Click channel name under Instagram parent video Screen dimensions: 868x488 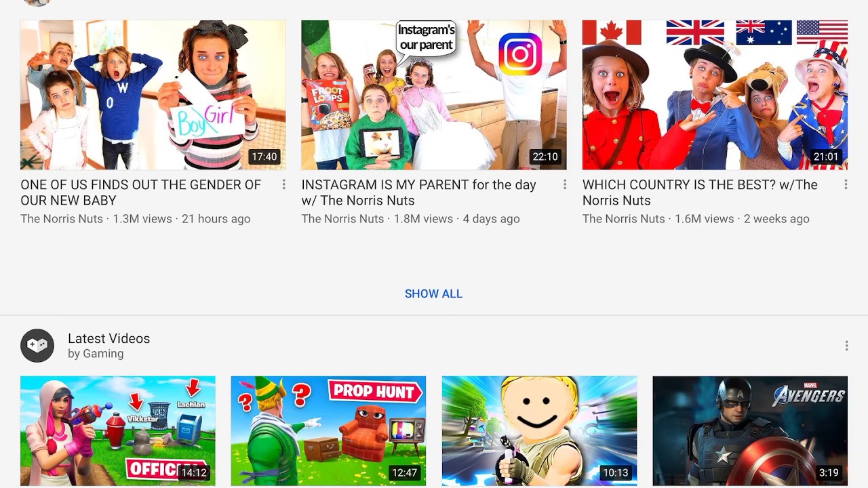(x=342, y=219)
